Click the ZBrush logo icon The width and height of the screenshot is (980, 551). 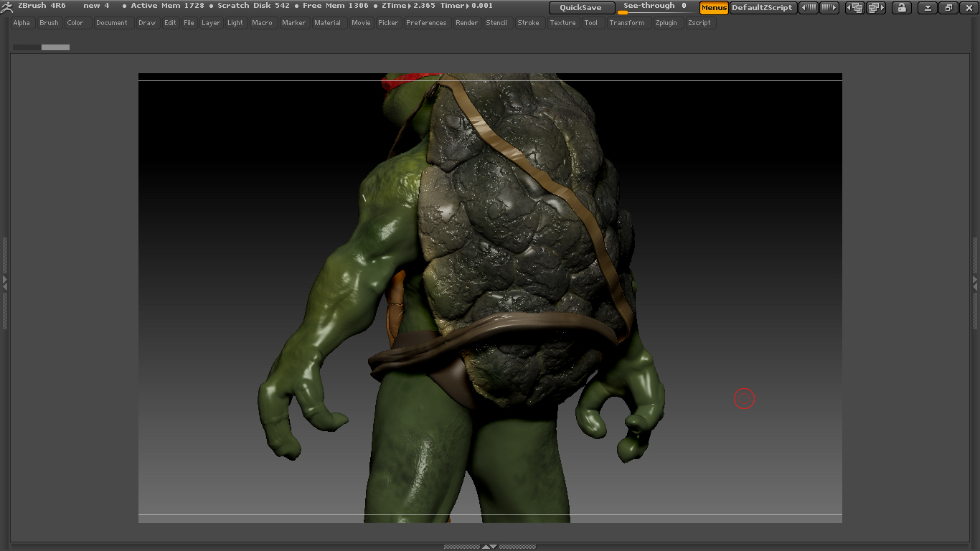pyautogui.click(x=6, y=6)
